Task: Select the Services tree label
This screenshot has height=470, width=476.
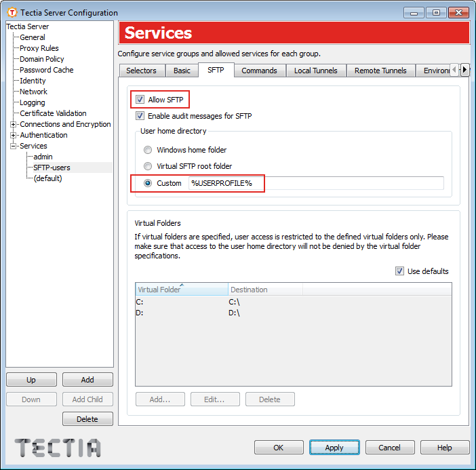Action: [x=33, y=146]
